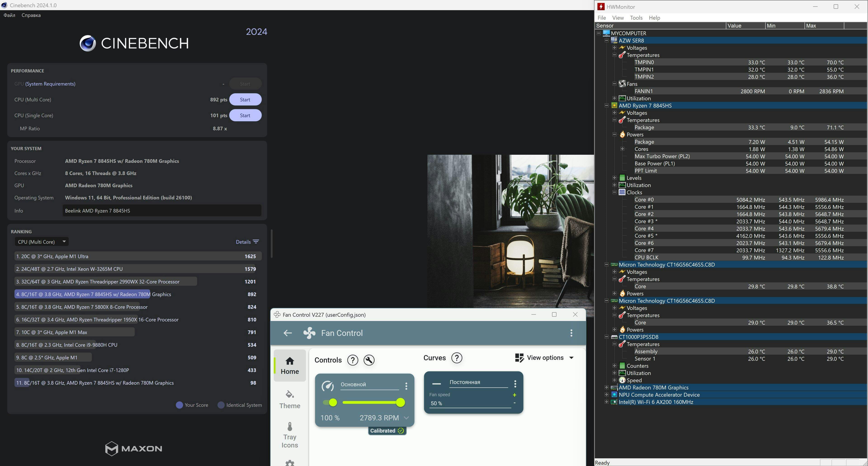Select AMD Radeon 780M Graphics in HWMonitor tree
The width and height of the screenshot is (868, 466).
tap(653, 388)
